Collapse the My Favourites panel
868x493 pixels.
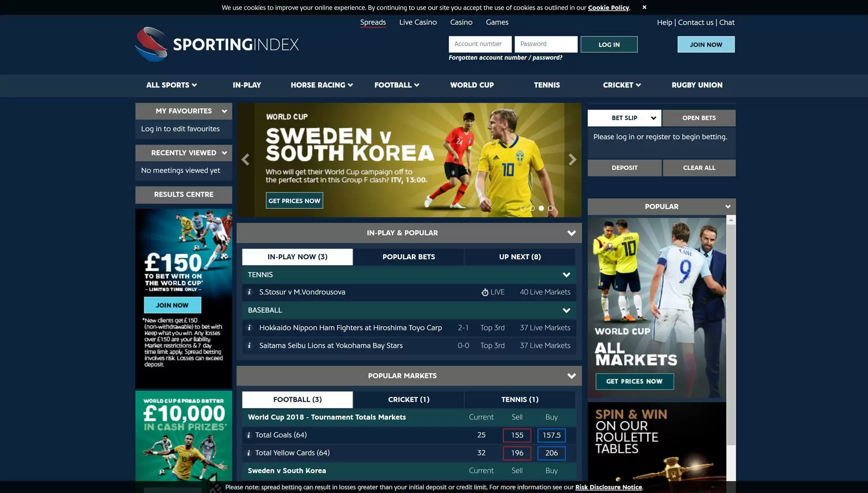tap(224, 111)
